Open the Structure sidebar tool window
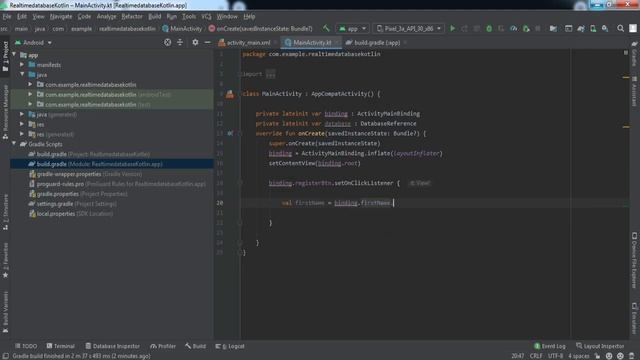 [5, 211]
